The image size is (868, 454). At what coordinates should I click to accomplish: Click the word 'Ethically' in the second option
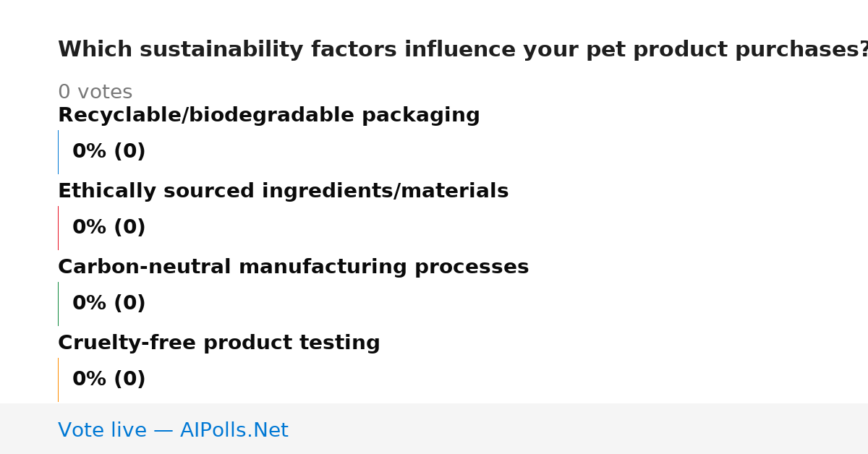point(102,192)
